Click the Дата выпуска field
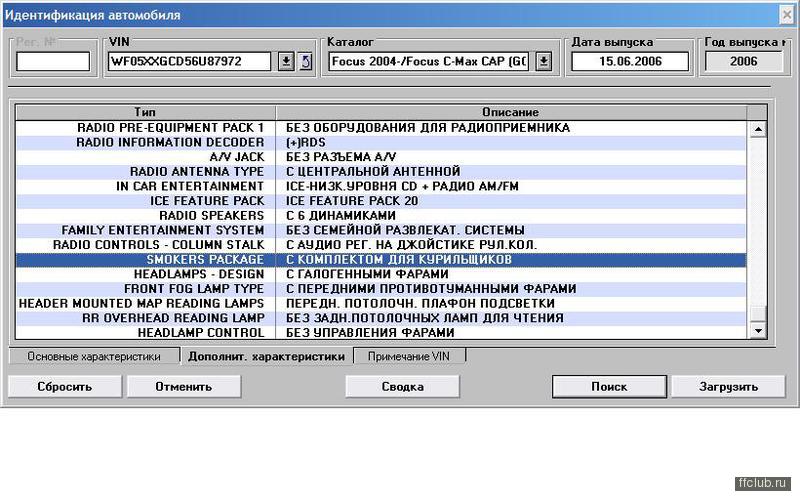 630,62
